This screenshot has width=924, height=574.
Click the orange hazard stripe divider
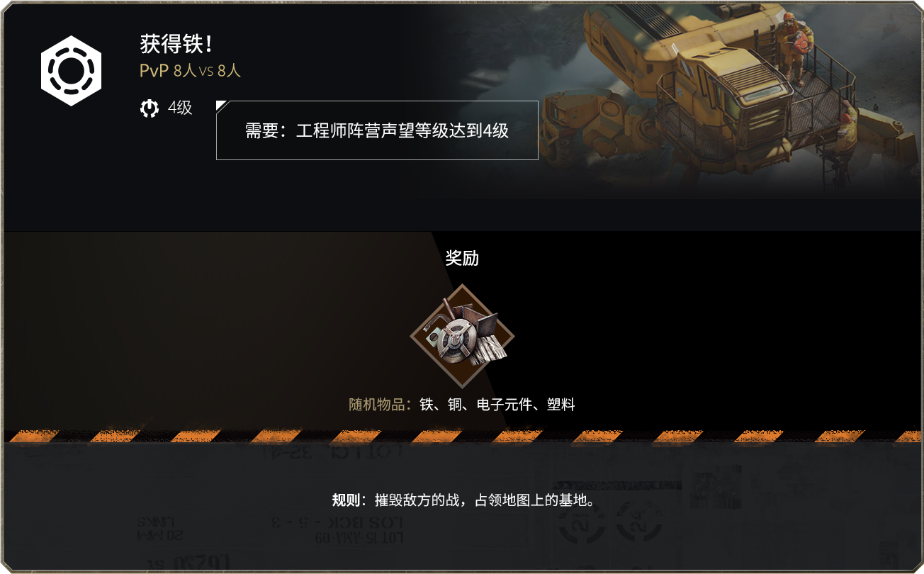(462, 436)
